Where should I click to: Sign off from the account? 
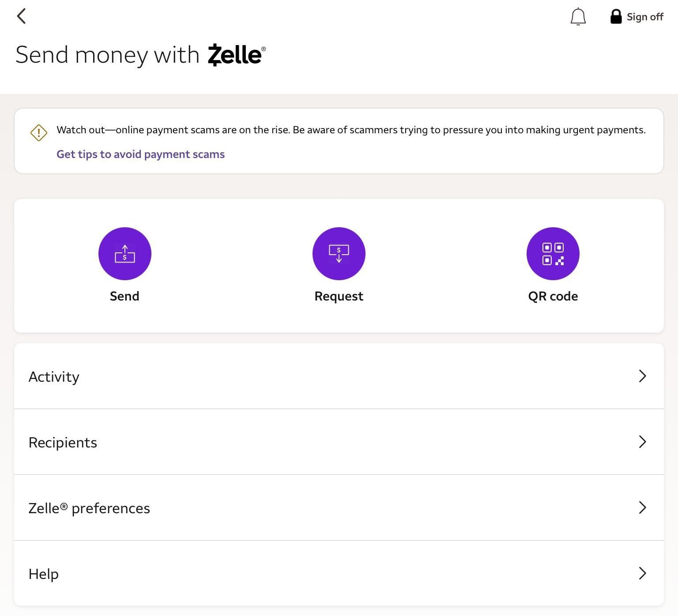(x=644, y=16)
